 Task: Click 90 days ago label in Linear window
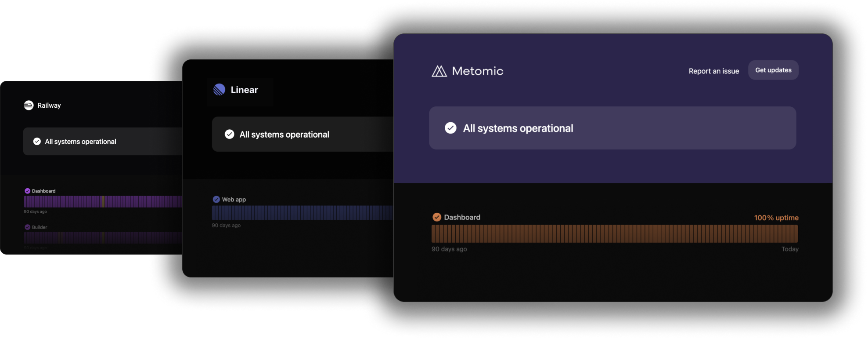(226, 225)
